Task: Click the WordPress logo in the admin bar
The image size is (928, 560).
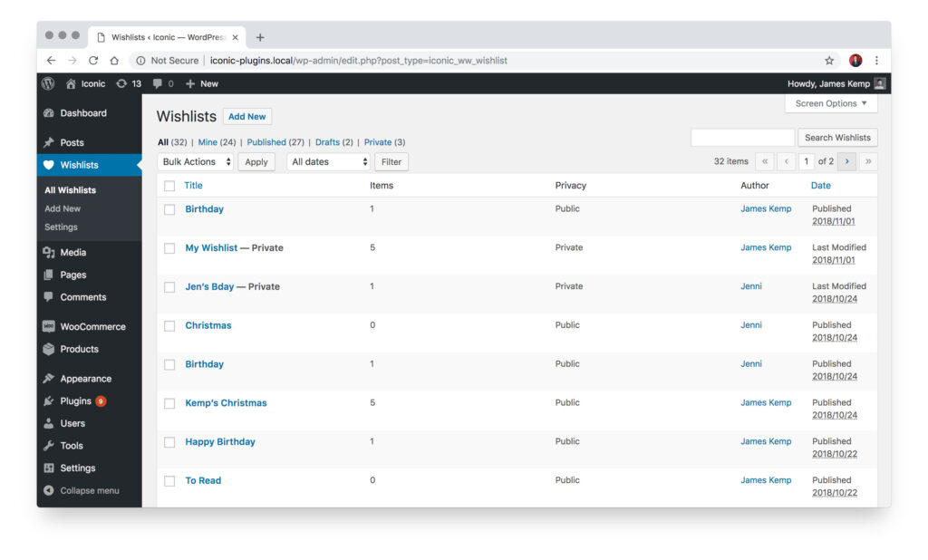Action: pos(47,83)
